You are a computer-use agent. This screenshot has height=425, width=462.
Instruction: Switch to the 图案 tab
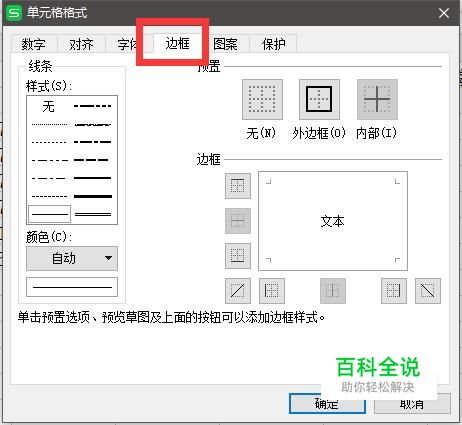(226, 44)
